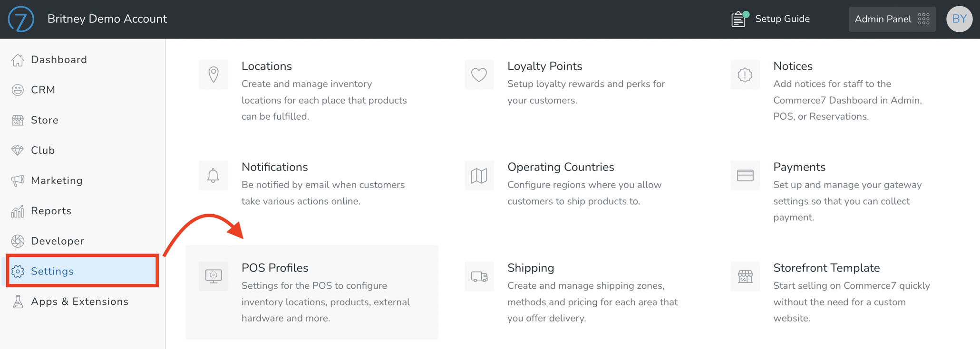Open the Admin Panel
This screenshot has height=349, width=980.
(x=892, y=19)
